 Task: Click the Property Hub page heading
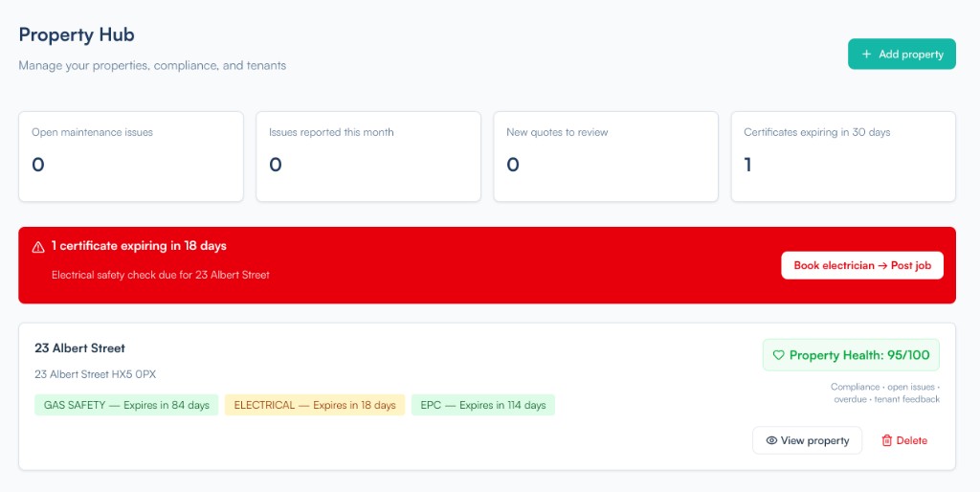tap(77, 35)
